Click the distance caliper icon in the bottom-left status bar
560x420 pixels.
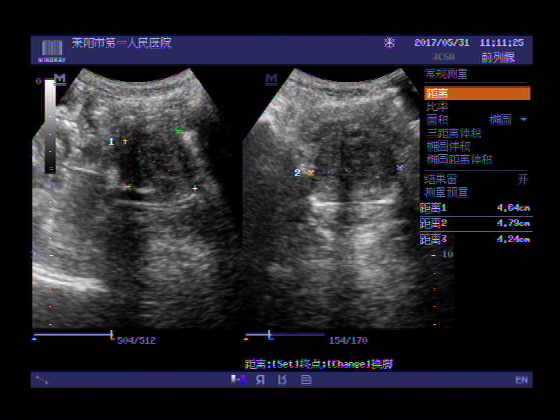[x=42, y=380]
